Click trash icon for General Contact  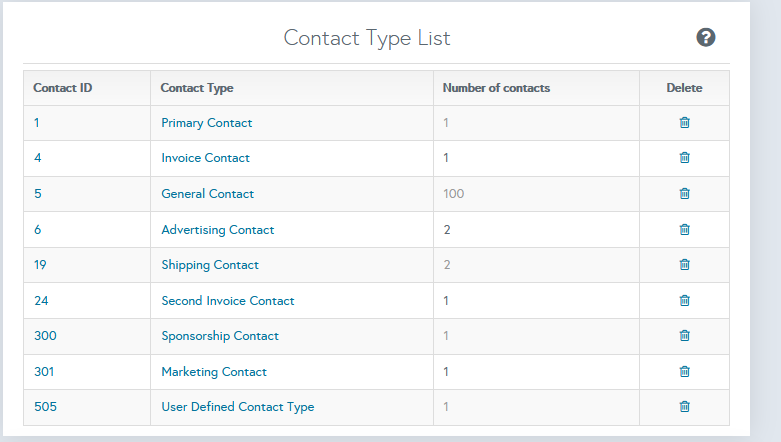684,194
